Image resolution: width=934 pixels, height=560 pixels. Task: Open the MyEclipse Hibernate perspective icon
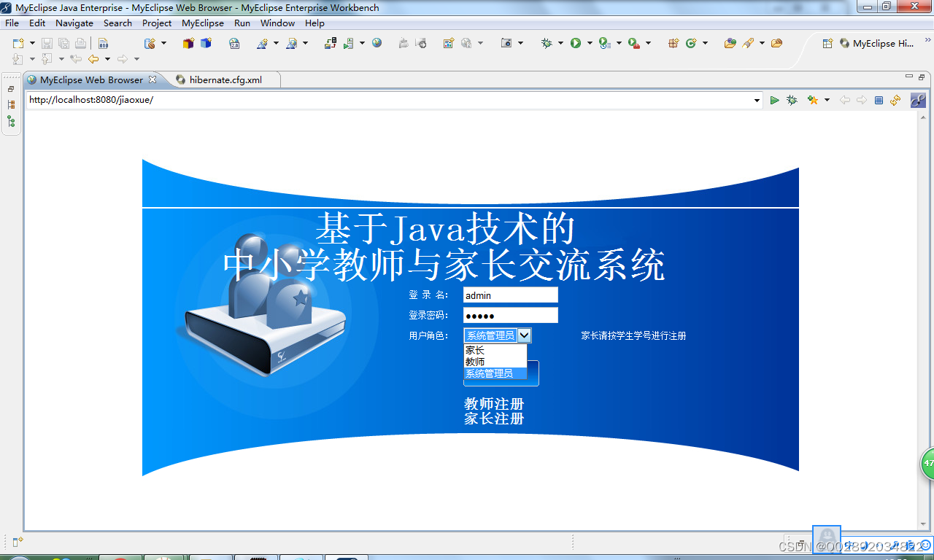pos(843,44)
